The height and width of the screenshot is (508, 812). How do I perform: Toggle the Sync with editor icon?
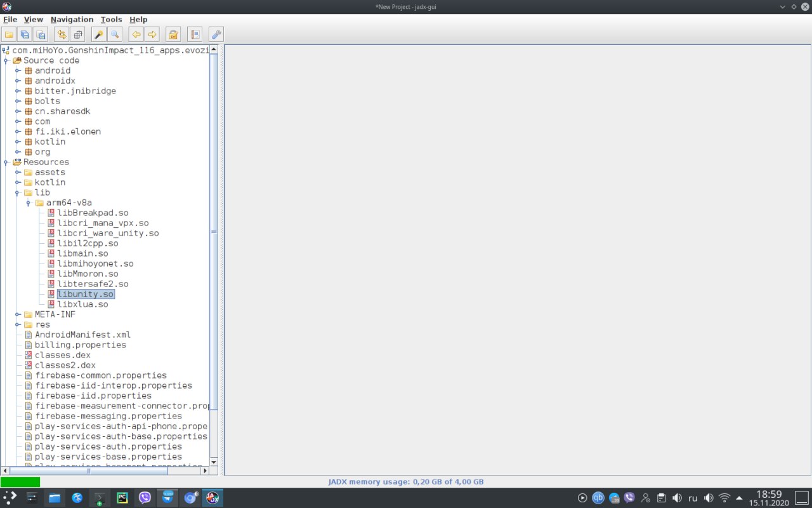[x=62, y=34]
